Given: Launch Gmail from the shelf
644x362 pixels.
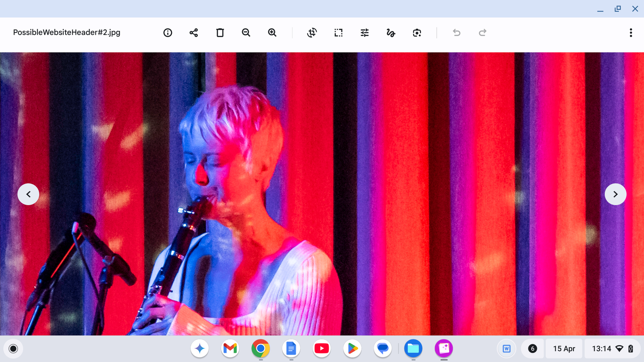Looking at the screenshot, I should pos(230,348).
